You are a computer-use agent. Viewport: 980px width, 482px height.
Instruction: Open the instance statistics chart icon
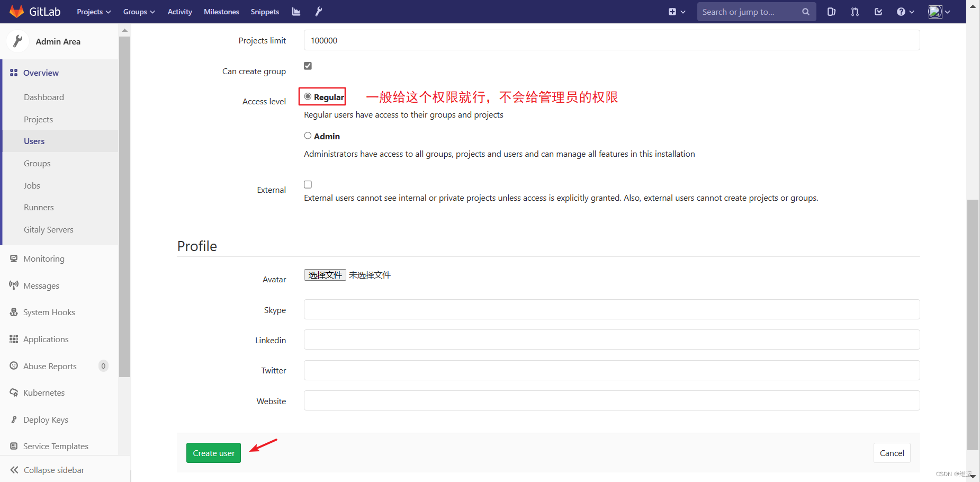point(296,12)
